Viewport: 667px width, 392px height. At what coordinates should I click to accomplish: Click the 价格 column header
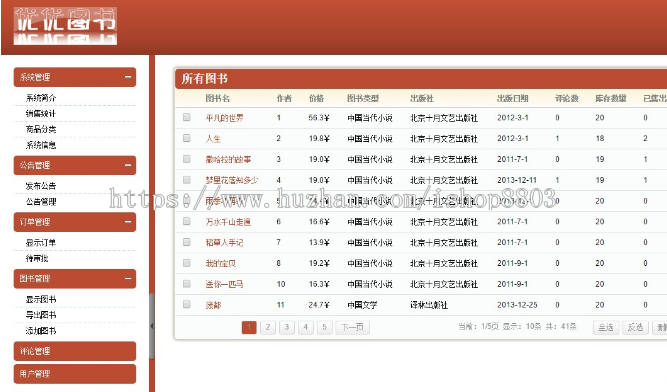coord(316,99)
